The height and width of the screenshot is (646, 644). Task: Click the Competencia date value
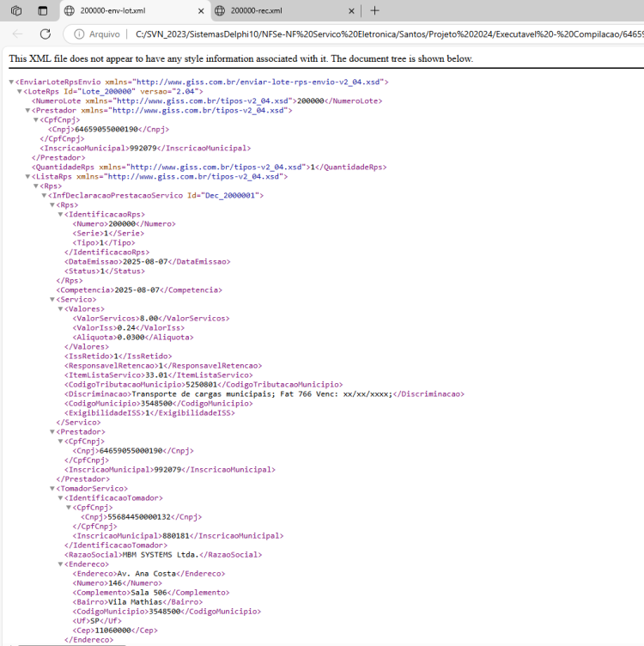tap(137, 290)
